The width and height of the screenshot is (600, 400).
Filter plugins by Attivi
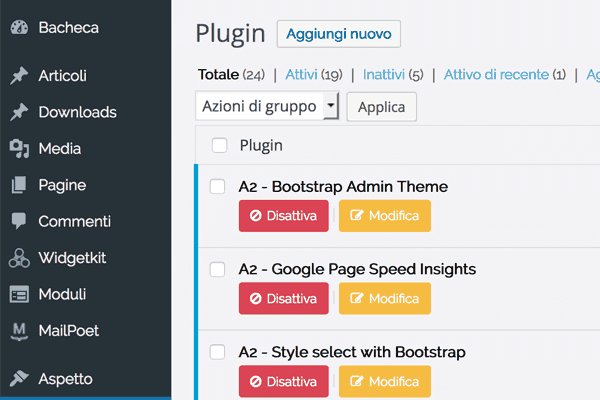point(301,74)
